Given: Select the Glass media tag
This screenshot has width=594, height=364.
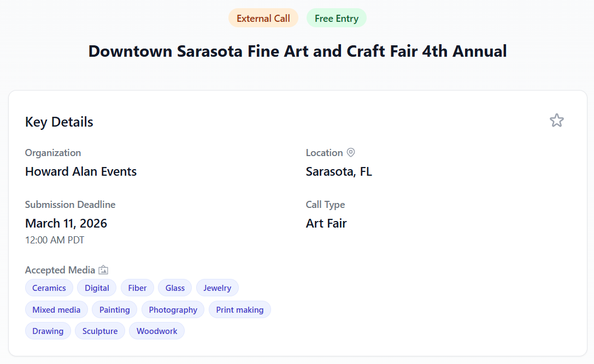Looking at the screenshot, I should coord(174,288).
